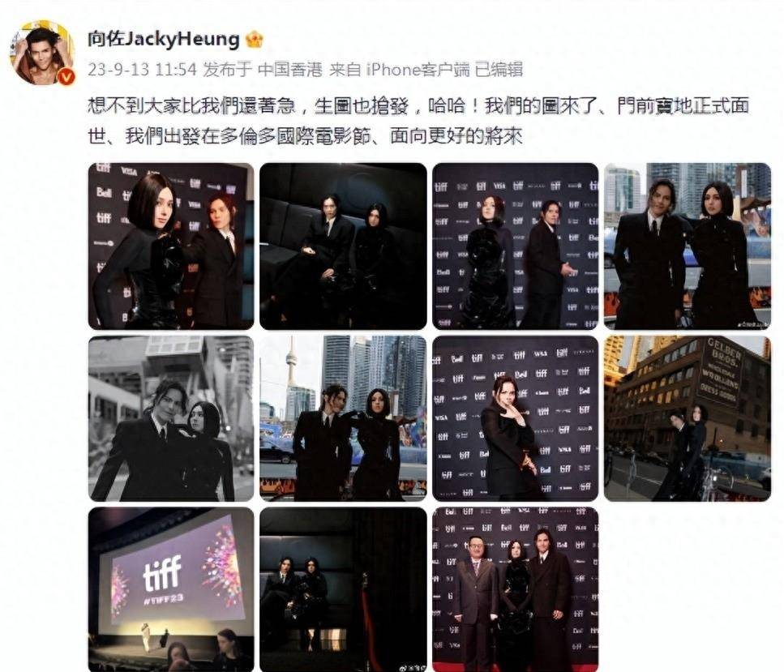
Task: Open the third photo on tiff step-and-repeat wall
Action: pos(515,246)
